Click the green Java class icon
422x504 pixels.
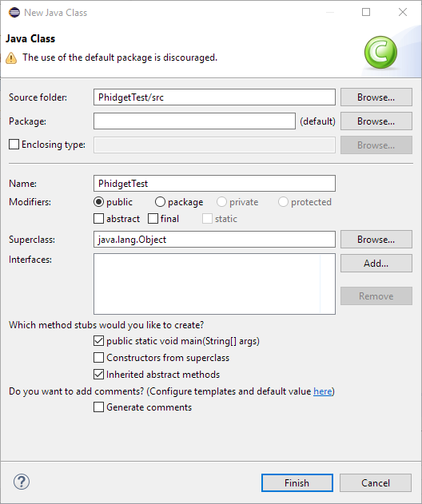pyautogui.click(x=380, y=53)
